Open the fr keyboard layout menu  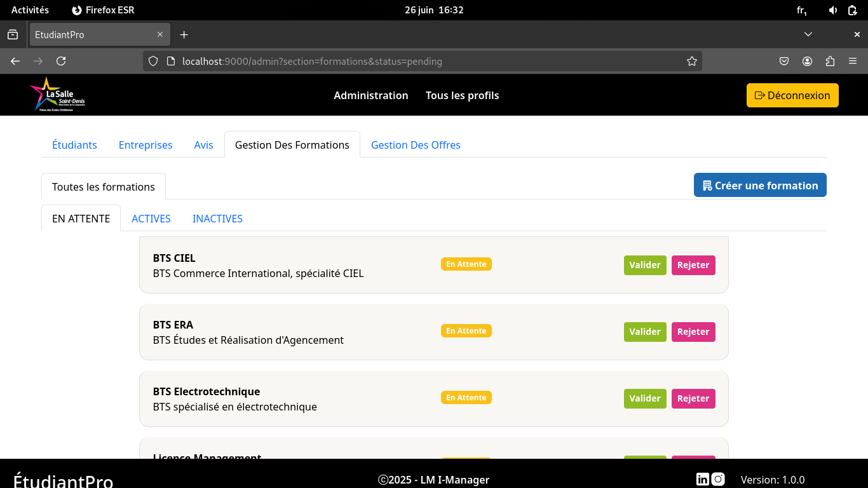pos(801,10)
